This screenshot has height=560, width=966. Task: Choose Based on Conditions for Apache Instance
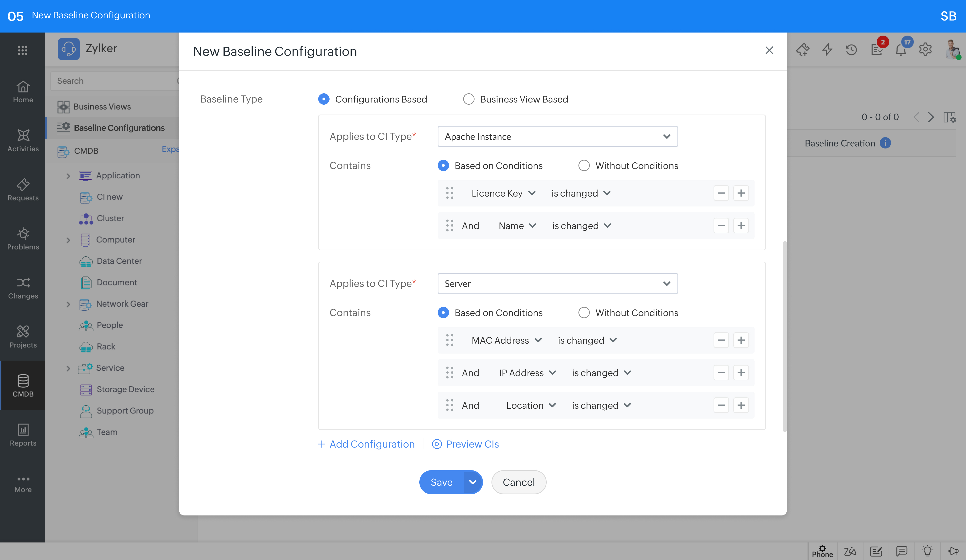pos(443,165)
